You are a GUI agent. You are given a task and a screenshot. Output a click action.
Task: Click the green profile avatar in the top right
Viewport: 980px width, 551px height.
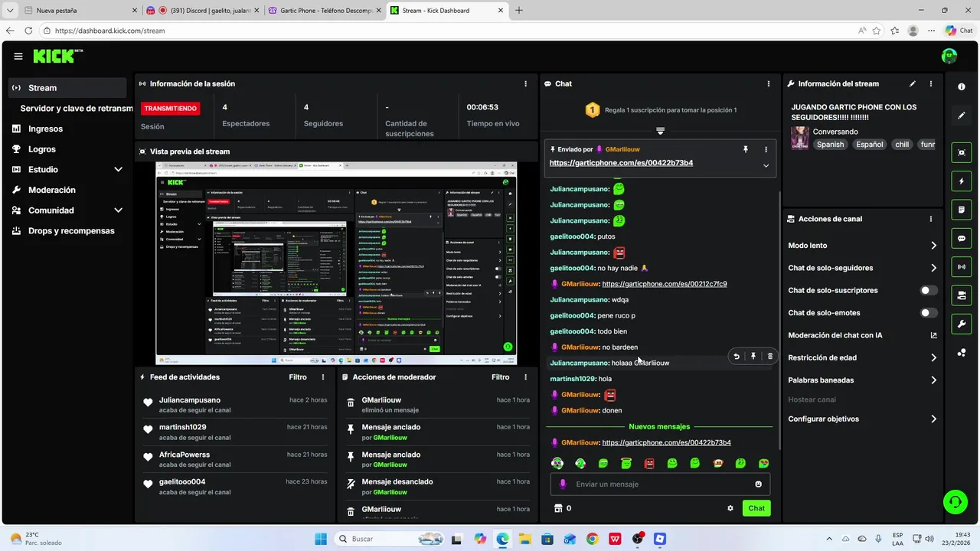949,56
